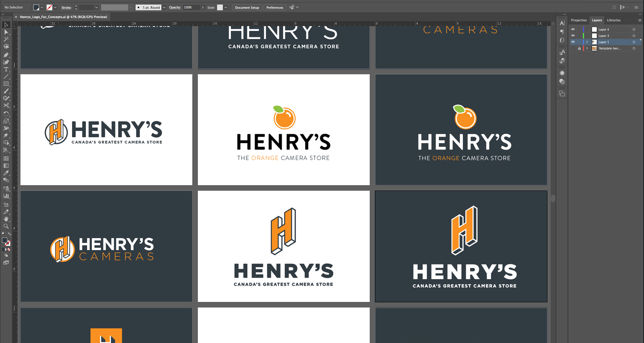Close the Henrys_Logo_Fav_Concepts.ai document tab
This screenshot has width=644, height=343.
point(16,17)
